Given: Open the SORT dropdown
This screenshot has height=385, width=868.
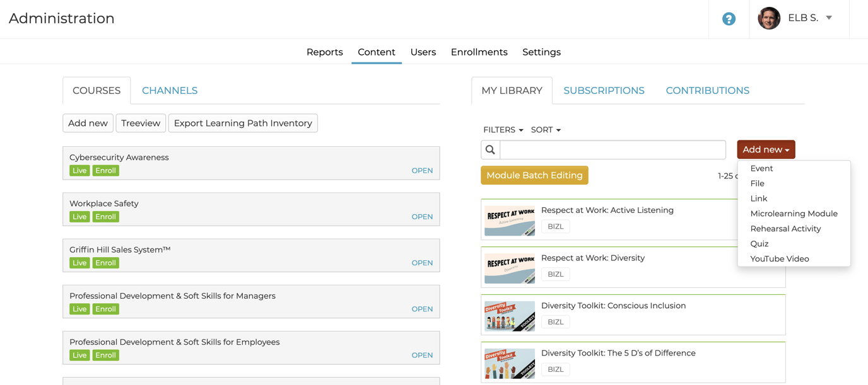Looking at the screenshot, I should [x=545, y=130].
